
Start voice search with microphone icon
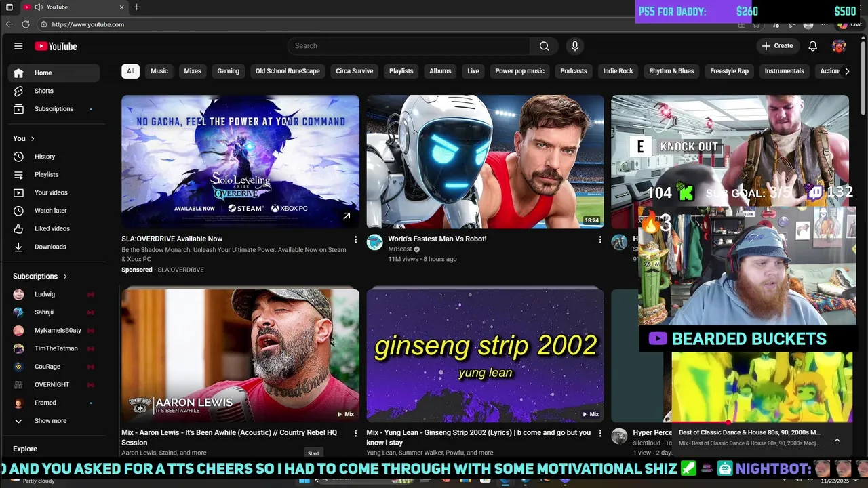(574, 46)
